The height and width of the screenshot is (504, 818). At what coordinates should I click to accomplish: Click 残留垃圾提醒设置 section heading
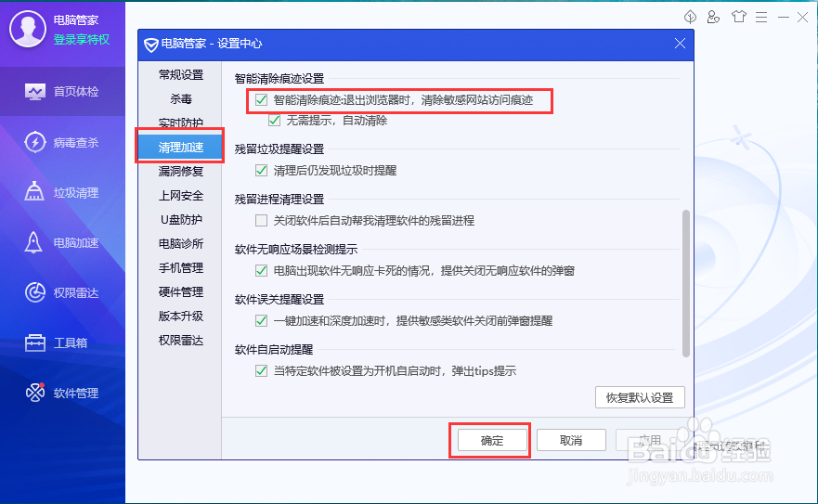[279, 149]
